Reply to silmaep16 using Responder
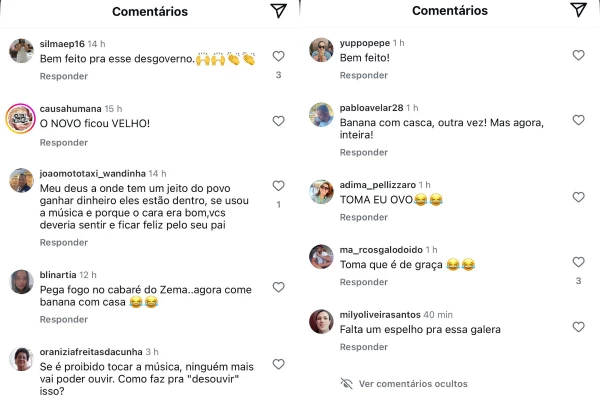 [x=64, y=76]
